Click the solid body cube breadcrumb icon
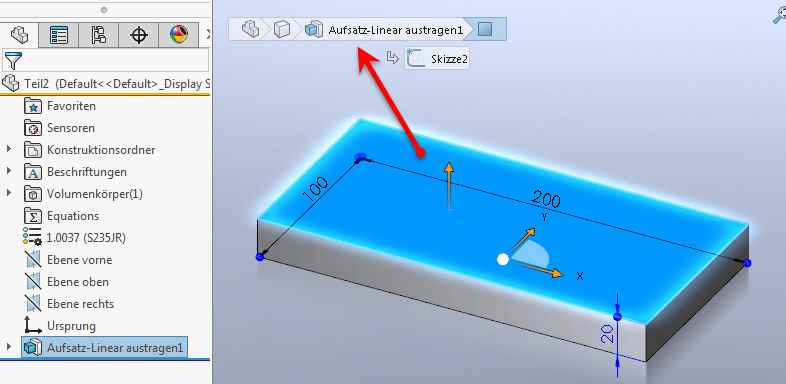 point(282,30)
